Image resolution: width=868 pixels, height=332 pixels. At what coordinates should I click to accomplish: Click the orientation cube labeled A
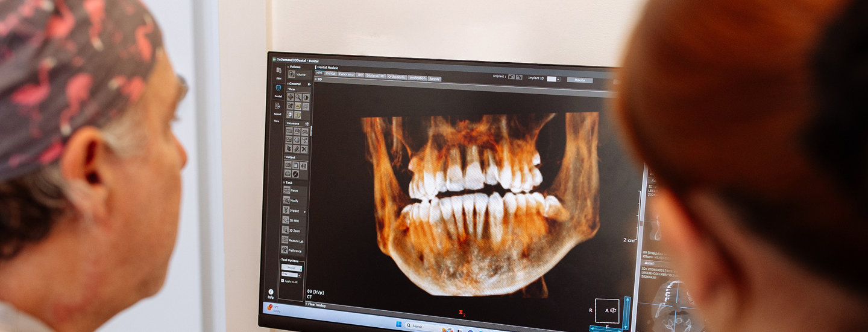607,310
